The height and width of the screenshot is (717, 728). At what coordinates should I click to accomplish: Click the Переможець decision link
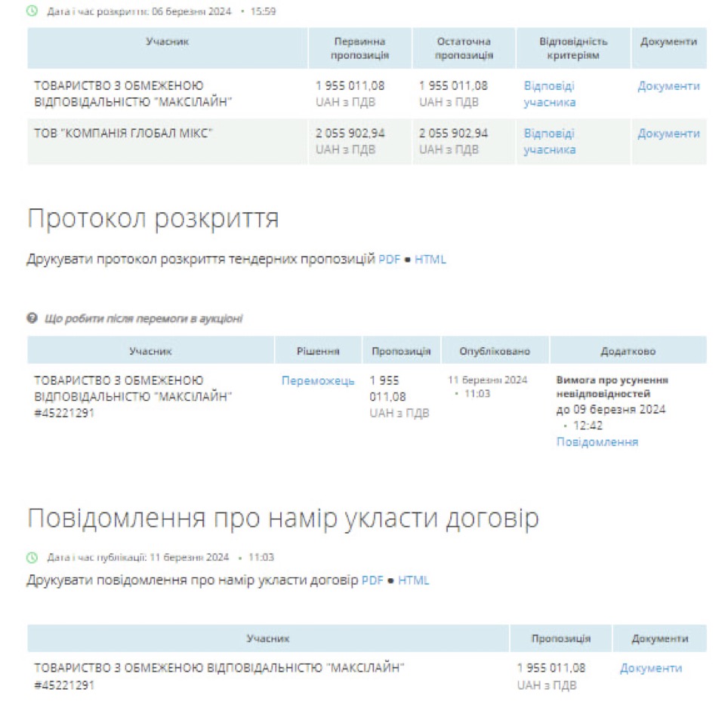pyautogui.click(x=318, y=381)
